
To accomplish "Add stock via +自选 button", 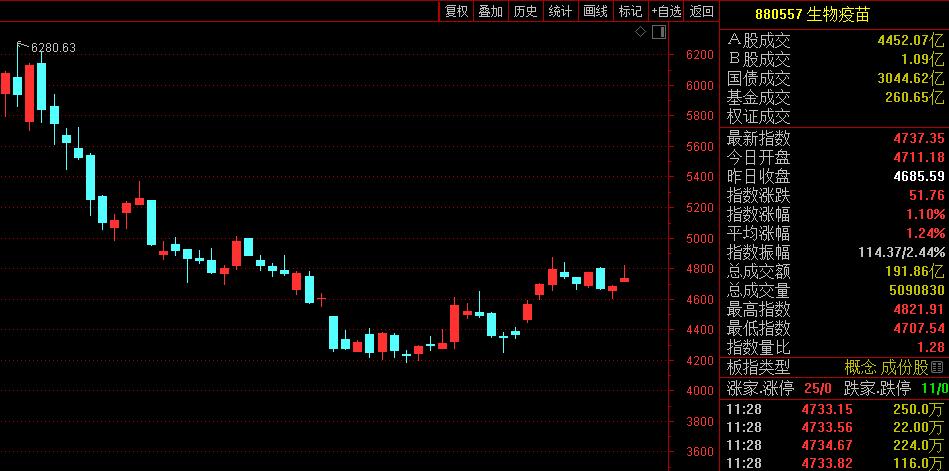I will click(x=666, y=11).
